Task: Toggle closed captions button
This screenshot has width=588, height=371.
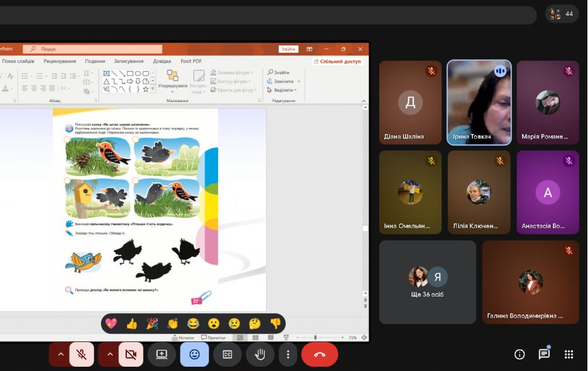Action: coord(227,354)
